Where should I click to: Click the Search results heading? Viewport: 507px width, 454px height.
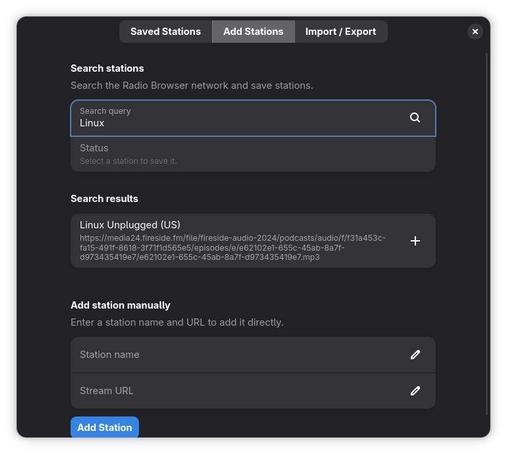click(x=104, y=199)
